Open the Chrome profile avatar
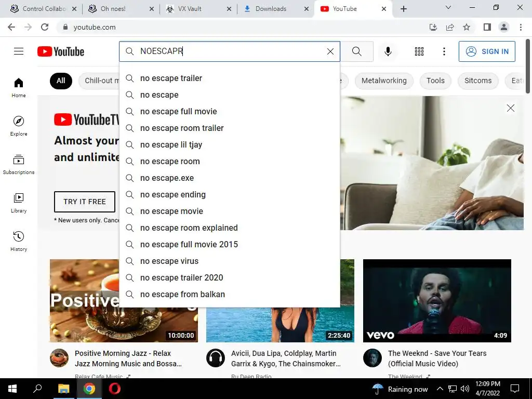This screenshot has height=399, width=532. coord(504,27)
